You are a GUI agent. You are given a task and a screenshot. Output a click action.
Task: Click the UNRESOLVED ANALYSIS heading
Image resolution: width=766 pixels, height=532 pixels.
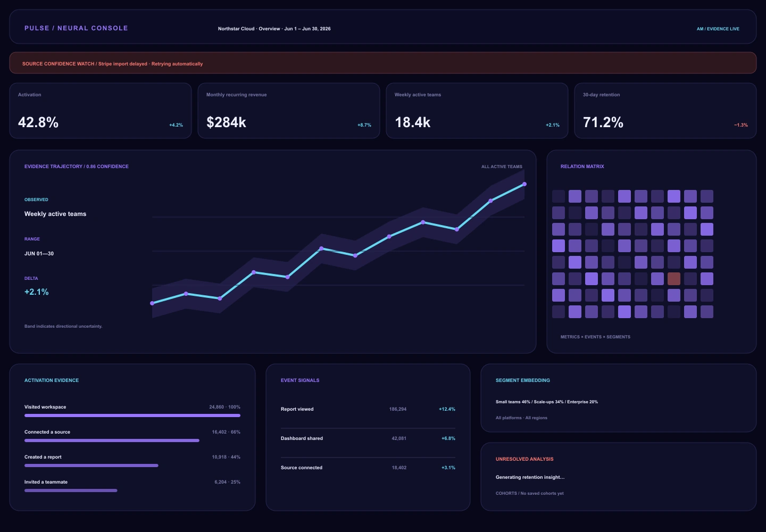[524, 459]
